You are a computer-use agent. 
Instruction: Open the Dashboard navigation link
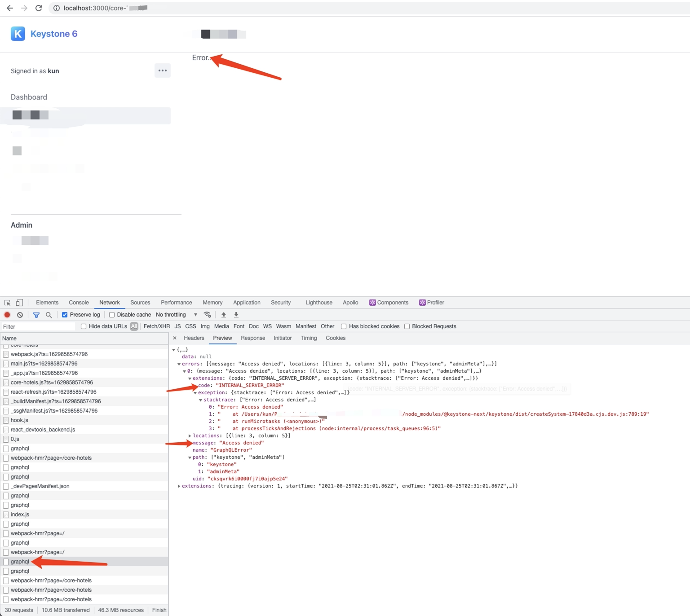click(x=29, y=97)
